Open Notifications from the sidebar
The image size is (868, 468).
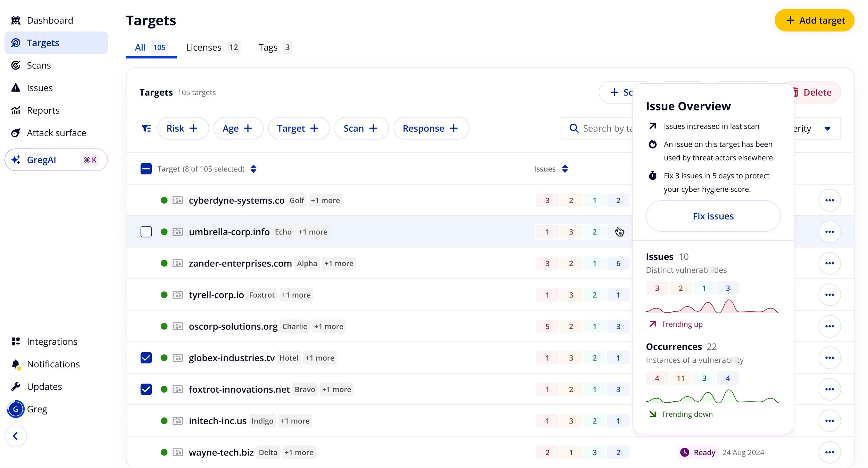click(x=53, y=364)
